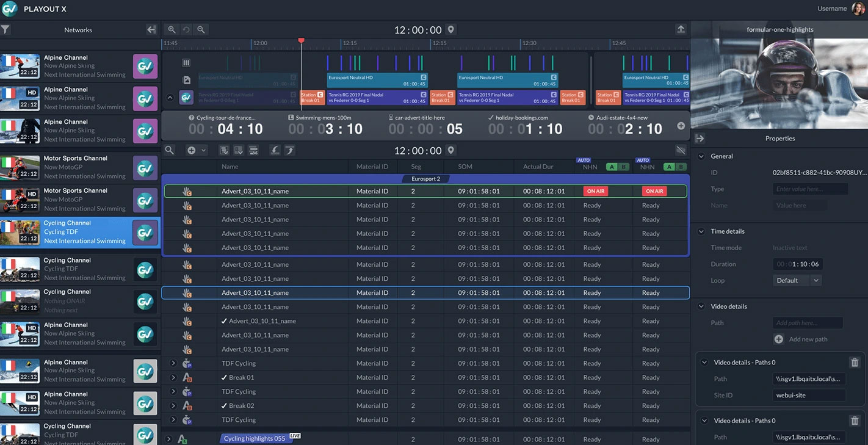Viewport: 868px width, 445px height.
Task: Click the timeline undo arrow icon
Action: [x=186, y=29]
